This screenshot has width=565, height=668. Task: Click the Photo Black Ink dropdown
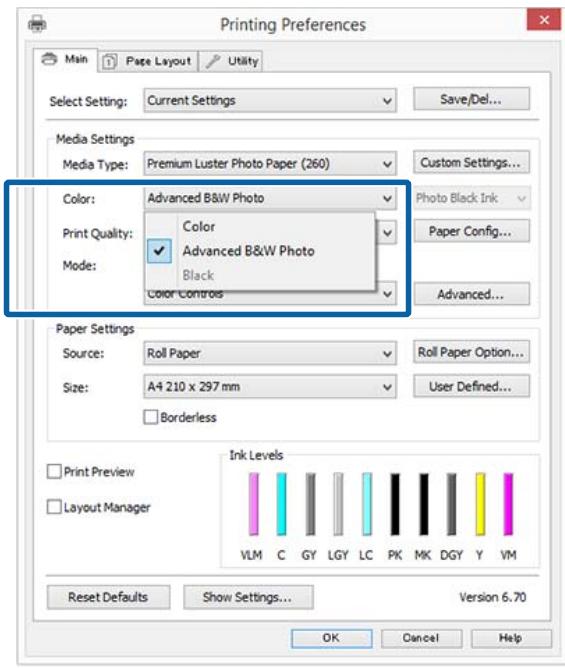471,198
